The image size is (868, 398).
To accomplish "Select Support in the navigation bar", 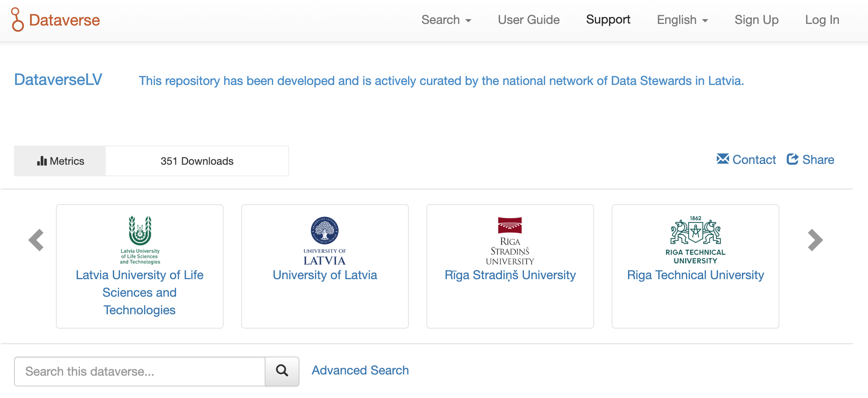I will (608, 20).
